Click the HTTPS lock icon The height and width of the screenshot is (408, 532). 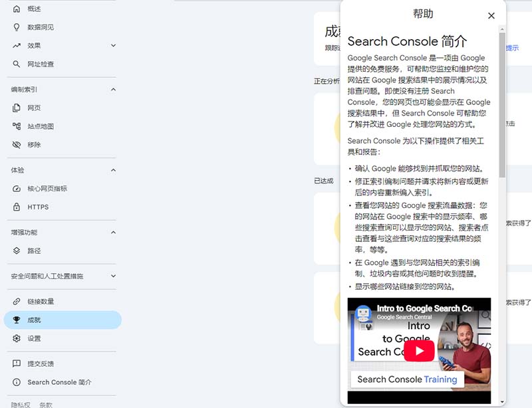pos(16,207)
